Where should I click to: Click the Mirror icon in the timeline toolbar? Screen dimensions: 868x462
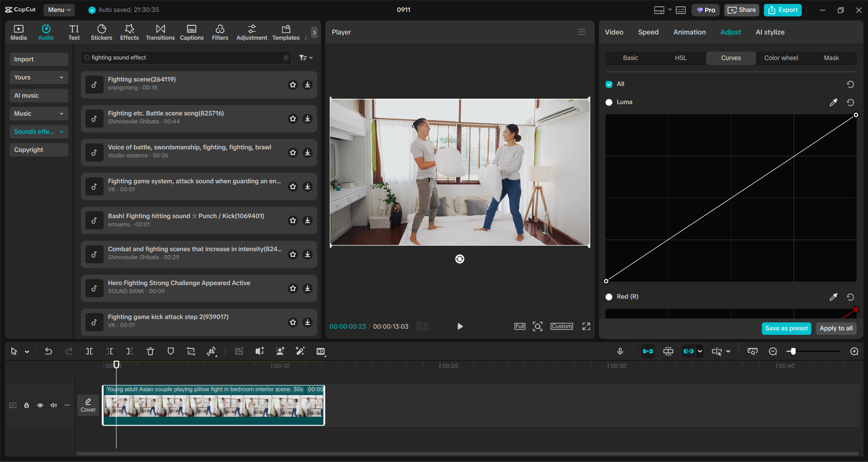click(x=211, y=351)
